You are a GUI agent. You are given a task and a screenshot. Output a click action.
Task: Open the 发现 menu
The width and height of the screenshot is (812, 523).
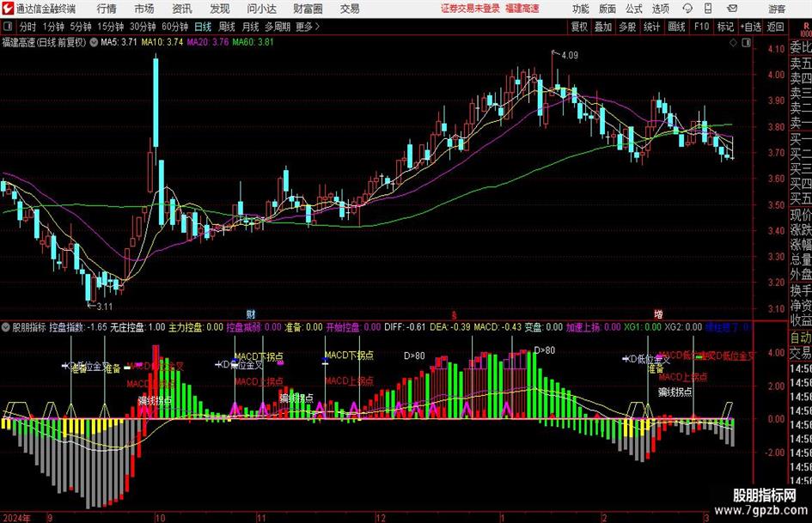[x=220, y=9]
